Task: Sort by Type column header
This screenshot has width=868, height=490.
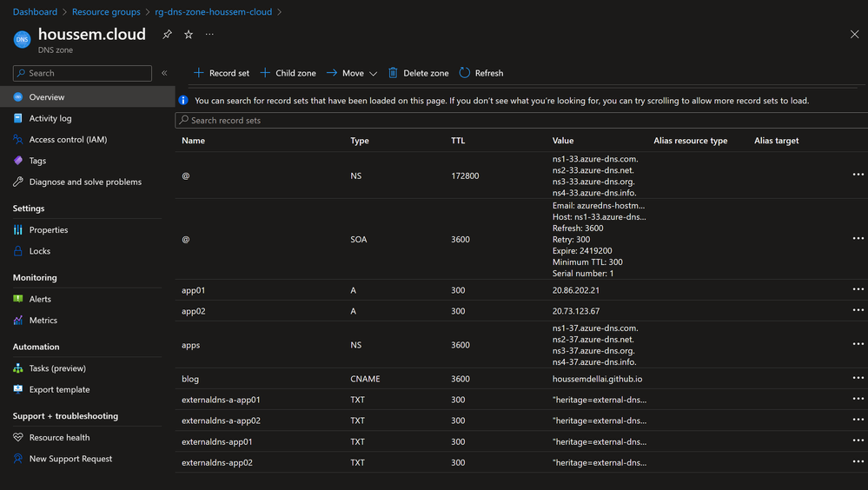Action: point(359,141)
